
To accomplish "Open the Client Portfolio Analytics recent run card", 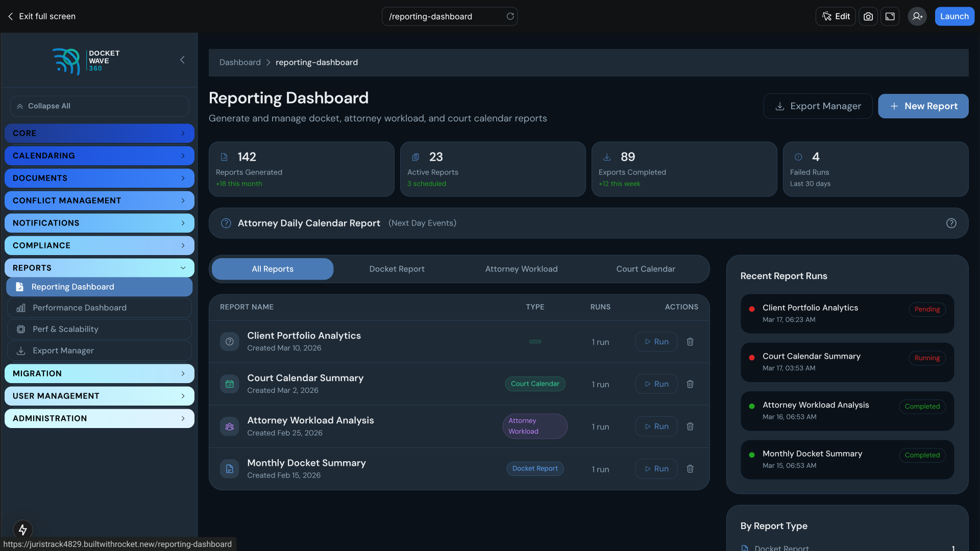I will click(x=847, y=314).
